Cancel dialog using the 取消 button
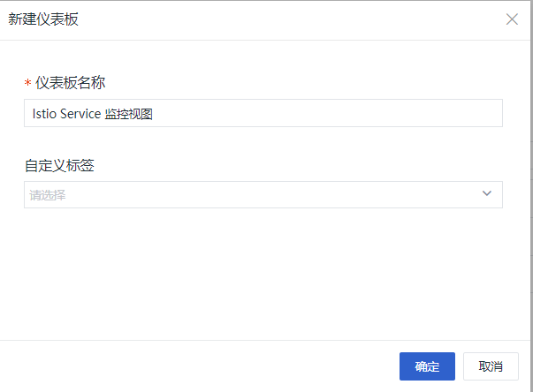The width and height of the screenshot is (533, 392). click(x=491, y=366)
